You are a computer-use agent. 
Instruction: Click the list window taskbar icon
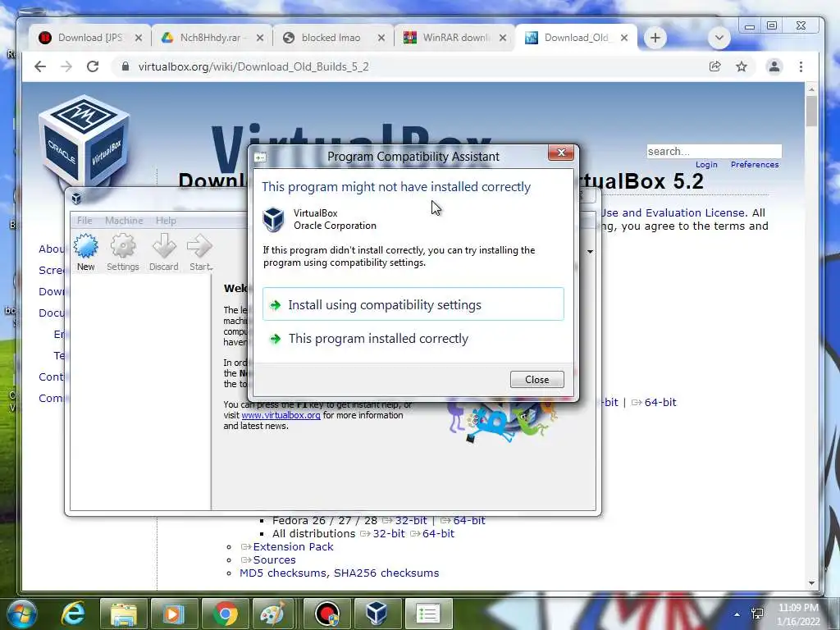(x=428, y=614)
